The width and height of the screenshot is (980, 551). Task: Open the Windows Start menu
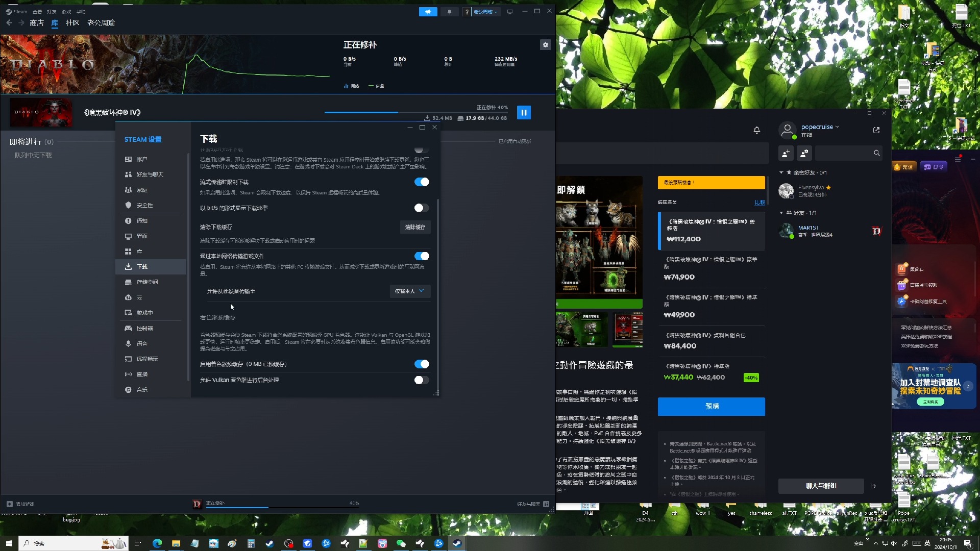(x=9, y=543)
